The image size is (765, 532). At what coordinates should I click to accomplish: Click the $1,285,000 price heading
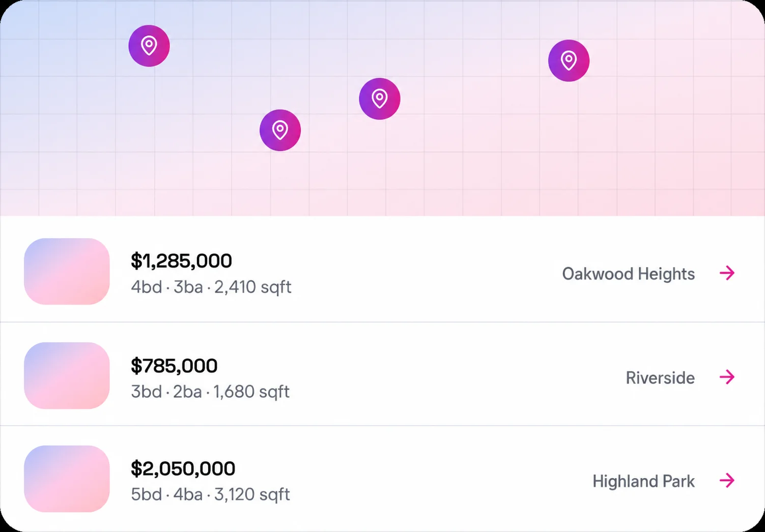click(x=181, y=261)
